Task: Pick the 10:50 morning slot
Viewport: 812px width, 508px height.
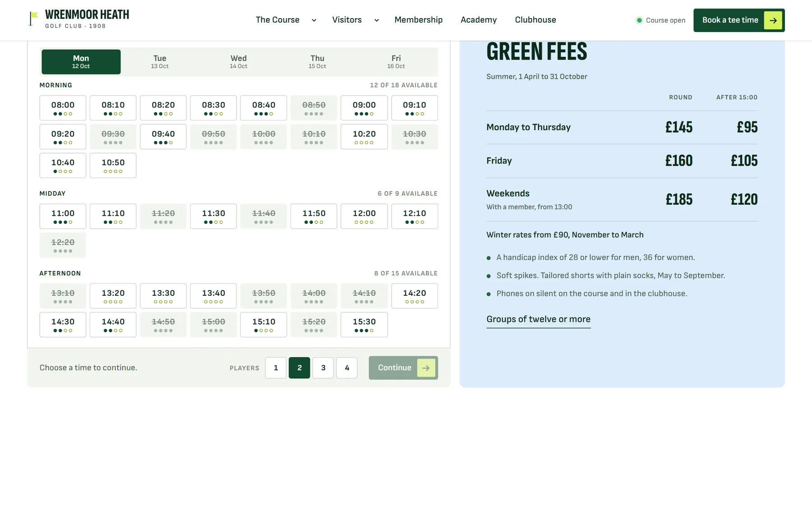Action: 113,165
